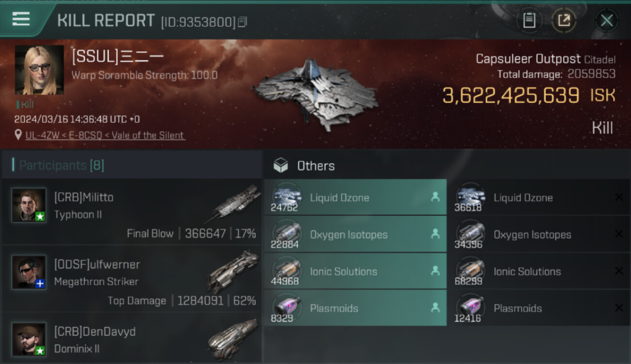Image resolution: width=631 pixels, height=364 pixels.
Task: Select ulfwerner's Megathron Striker entry
Action: click(x=131, y=279)
